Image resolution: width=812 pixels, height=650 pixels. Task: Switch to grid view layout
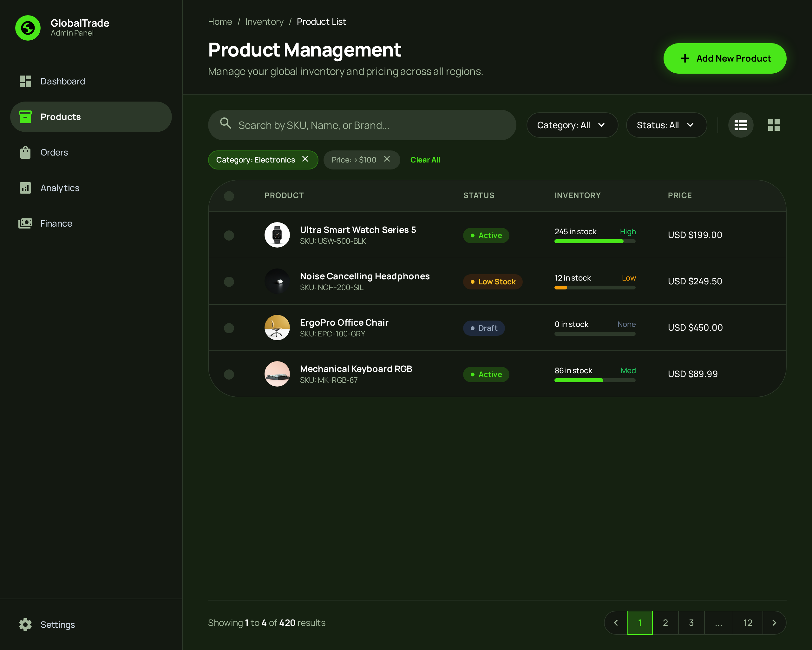774,125
